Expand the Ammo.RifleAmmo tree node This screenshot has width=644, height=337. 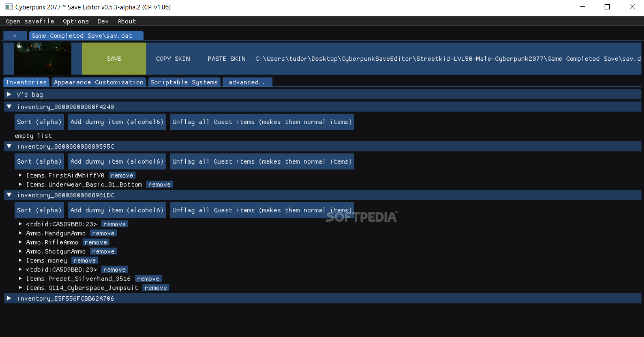coord(20,242)
